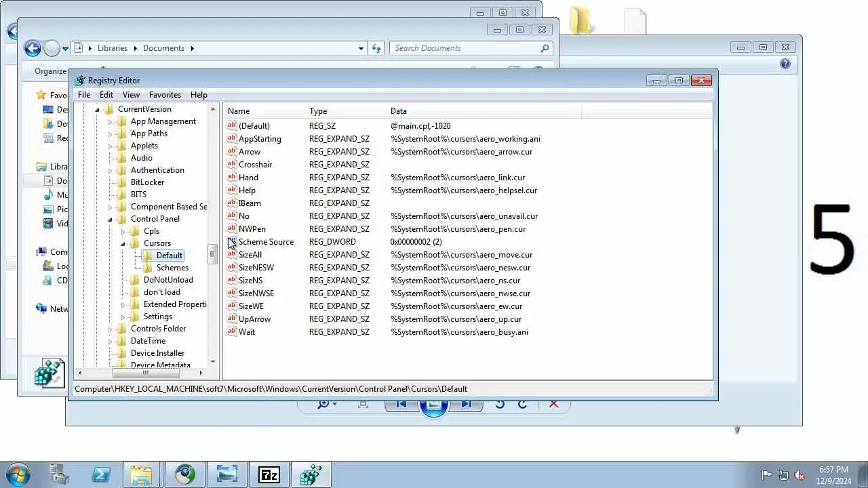Expand the Settings key in tree
The height and width of the screenshot is (488, 868).
click(x=123, y=317)
